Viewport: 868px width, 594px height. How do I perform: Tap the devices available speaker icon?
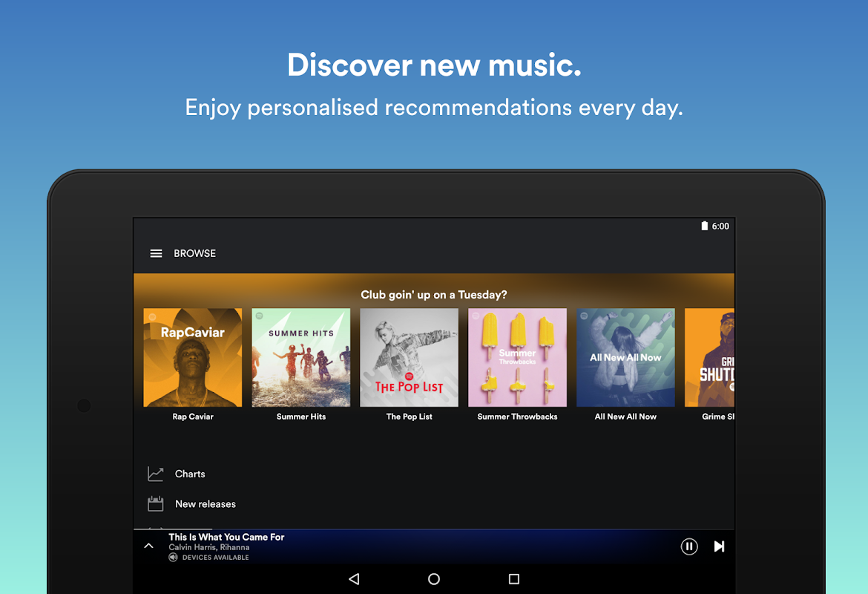[174, 558]
